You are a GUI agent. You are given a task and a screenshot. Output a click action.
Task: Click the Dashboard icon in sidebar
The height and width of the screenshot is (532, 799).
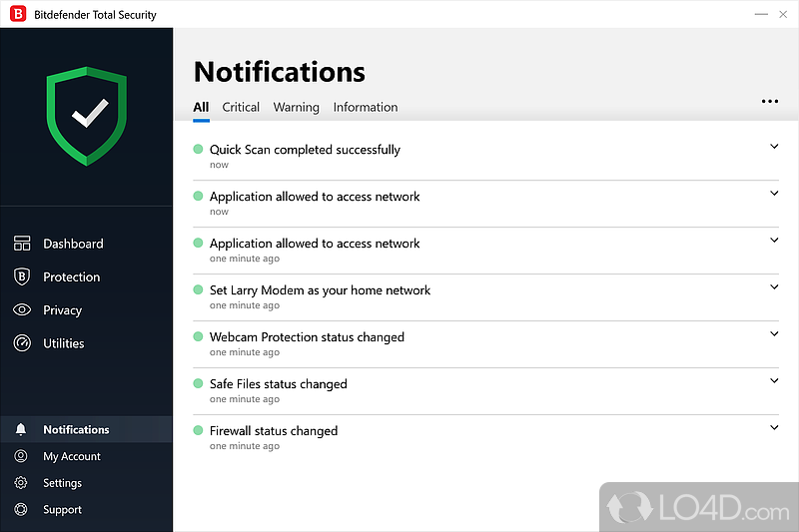point(22,244)
